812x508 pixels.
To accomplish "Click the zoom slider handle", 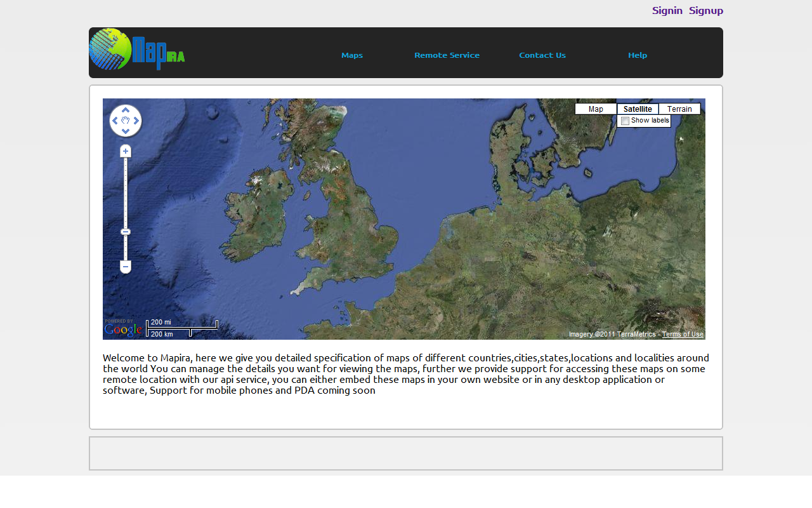I will (x=126, y=232).
